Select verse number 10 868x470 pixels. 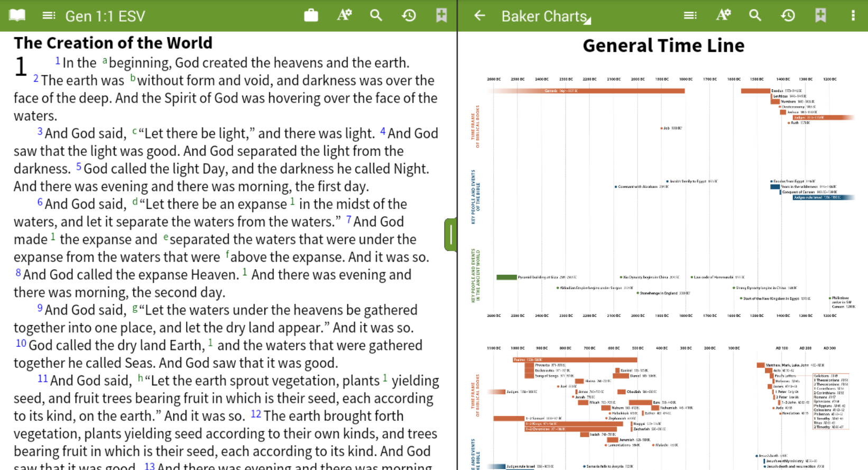21,343
